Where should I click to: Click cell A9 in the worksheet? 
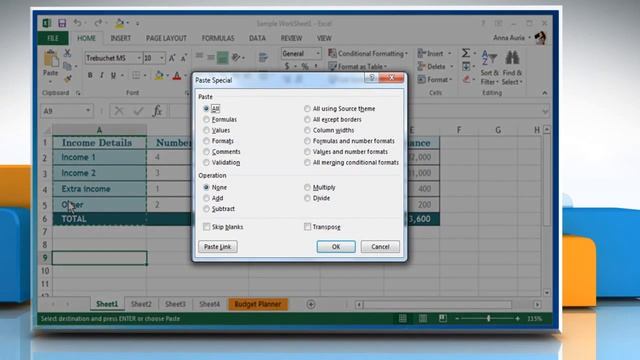99,258
